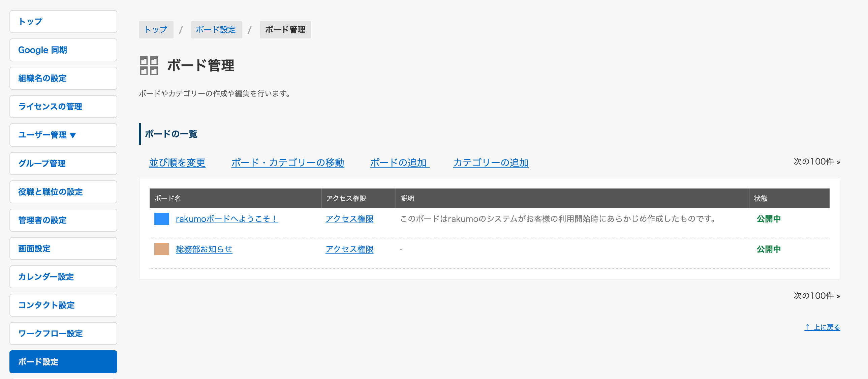
Task: Click the アクセス権限 column header
Action: (x=359, y=198)
